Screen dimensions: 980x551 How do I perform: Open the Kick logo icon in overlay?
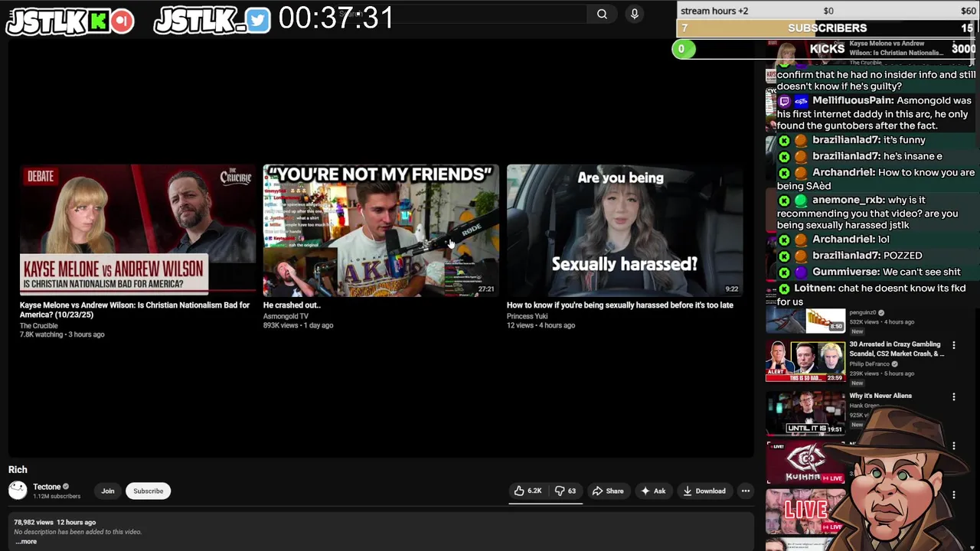[97, 21]
